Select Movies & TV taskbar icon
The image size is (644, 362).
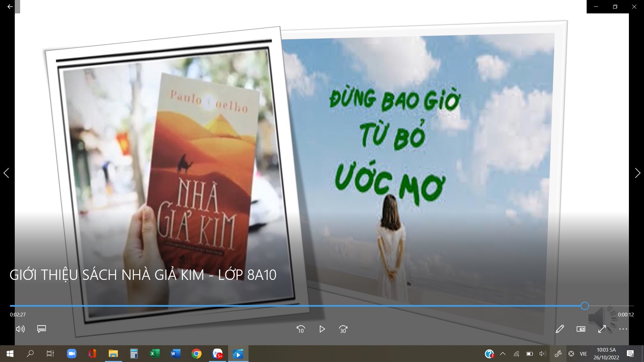238,354
